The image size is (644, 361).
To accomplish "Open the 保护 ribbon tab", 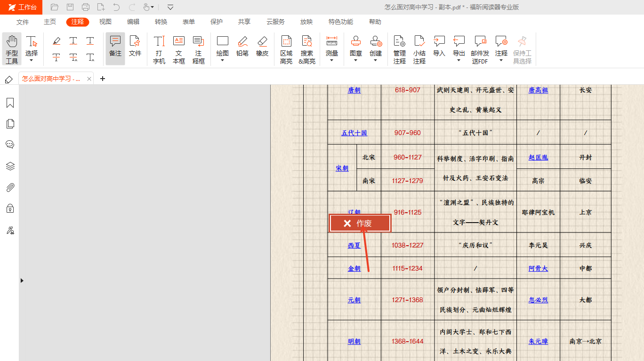I will click(217, 22).
